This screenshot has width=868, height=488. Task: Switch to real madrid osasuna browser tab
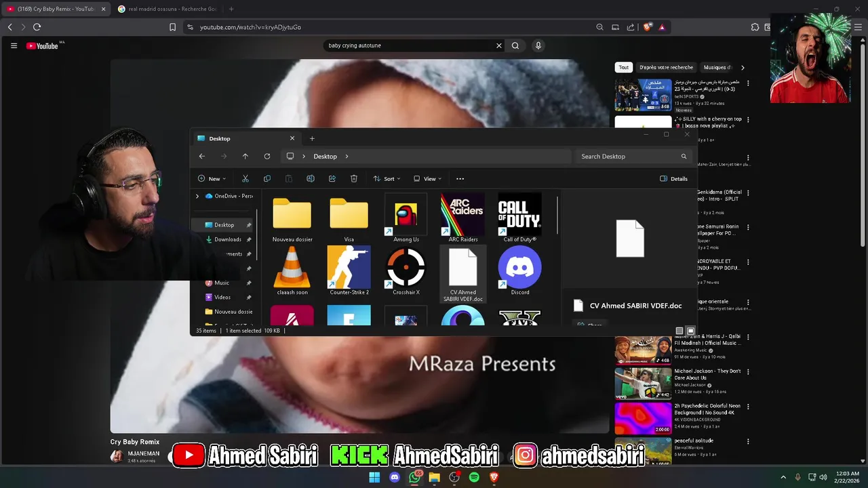tap(167, 9)
